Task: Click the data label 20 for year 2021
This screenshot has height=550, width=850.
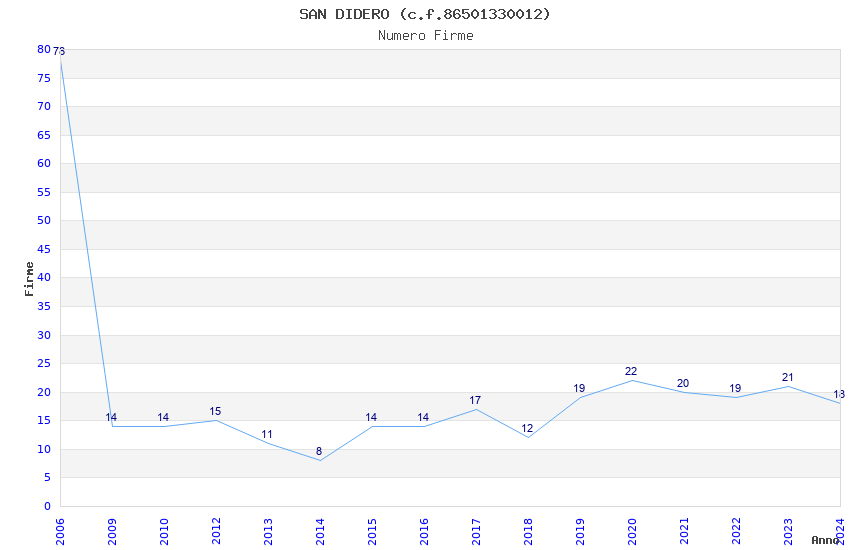Action: (683, 383)
